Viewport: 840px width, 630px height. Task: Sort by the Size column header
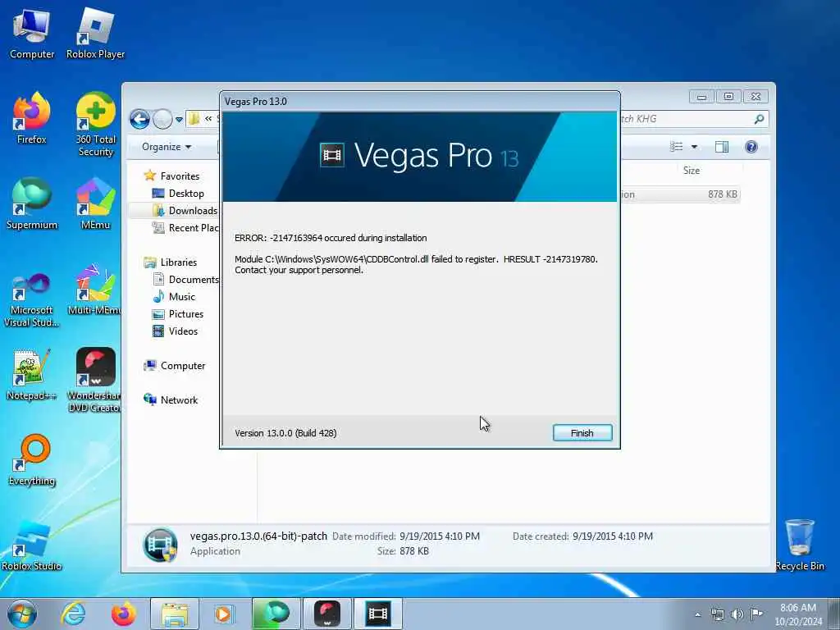point(691,171)
